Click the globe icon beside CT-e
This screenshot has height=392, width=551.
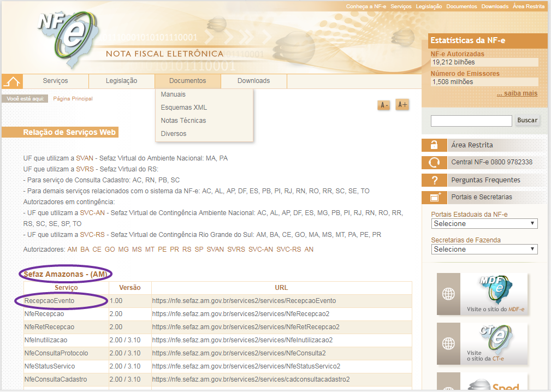point(448,343)
